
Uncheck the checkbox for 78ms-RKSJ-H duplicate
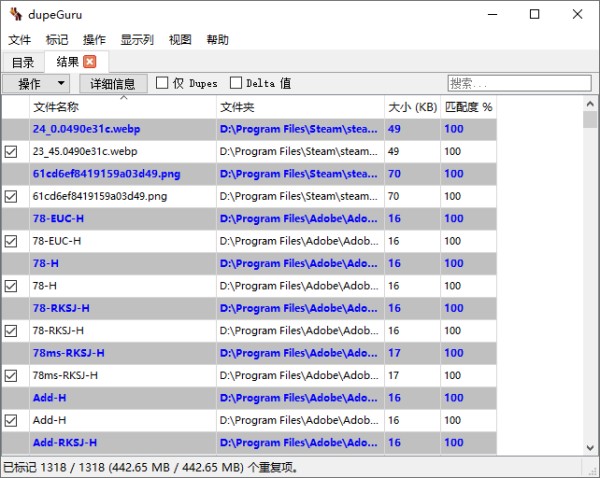[x=11, y=376]
